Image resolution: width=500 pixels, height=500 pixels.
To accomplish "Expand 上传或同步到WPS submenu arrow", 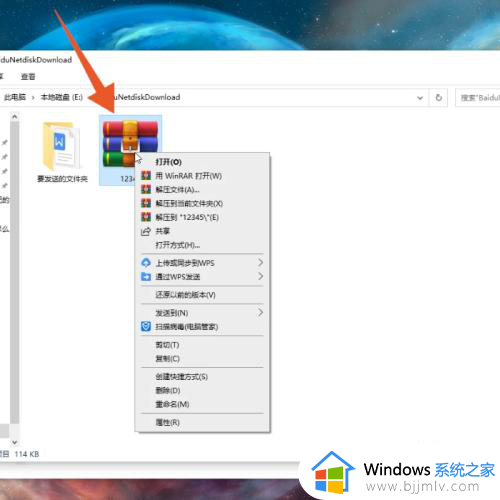I will (260, 263).
